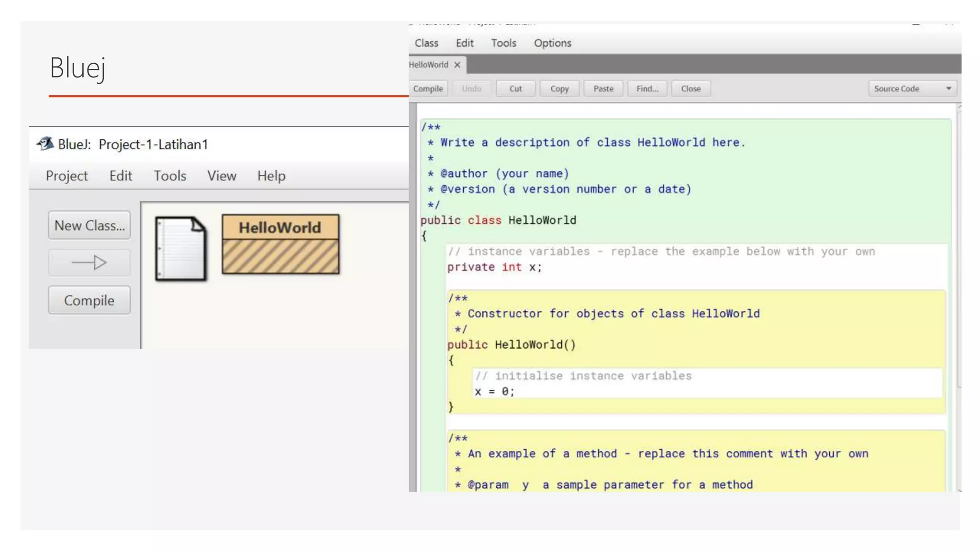Screen dimensions: 980x551
Task: Open the editor Class menu
Action: [426, 43]
